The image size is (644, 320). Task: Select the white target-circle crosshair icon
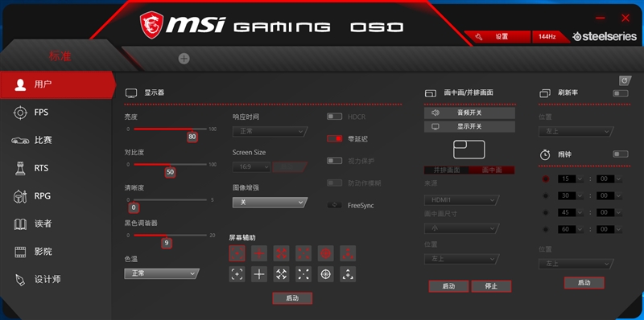[x=326, y=274]
